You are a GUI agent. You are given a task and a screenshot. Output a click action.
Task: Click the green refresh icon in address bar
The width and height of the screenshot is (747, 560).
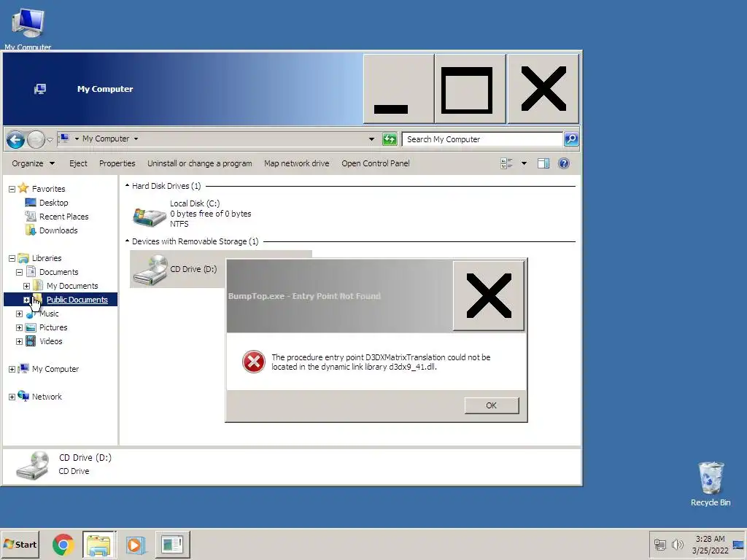(x=390, y=139)
